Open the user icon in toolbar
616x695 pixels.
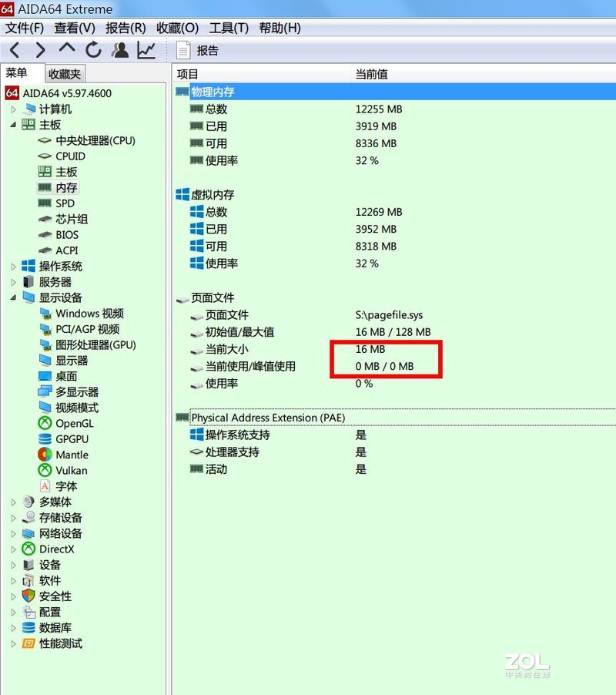[120, 50]
